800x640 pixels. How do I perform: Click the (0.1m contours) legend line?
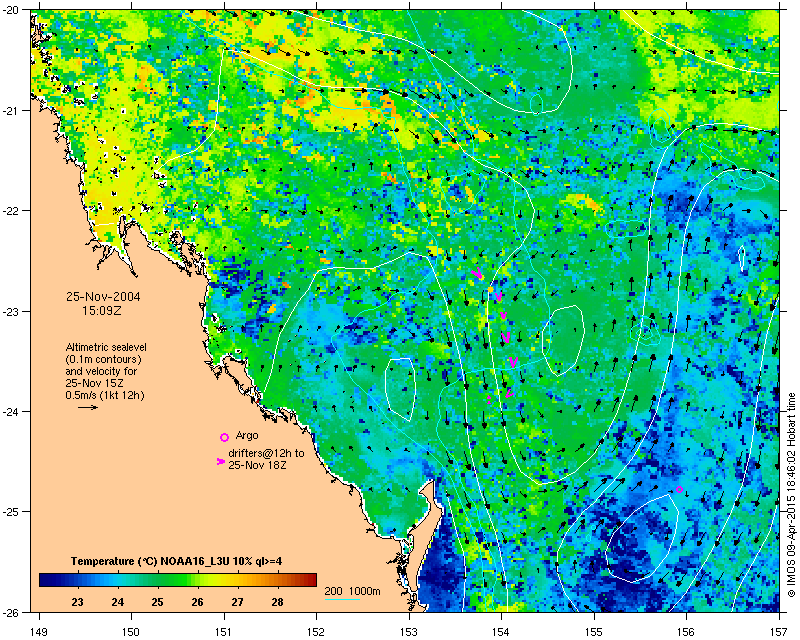pos(103,359)
